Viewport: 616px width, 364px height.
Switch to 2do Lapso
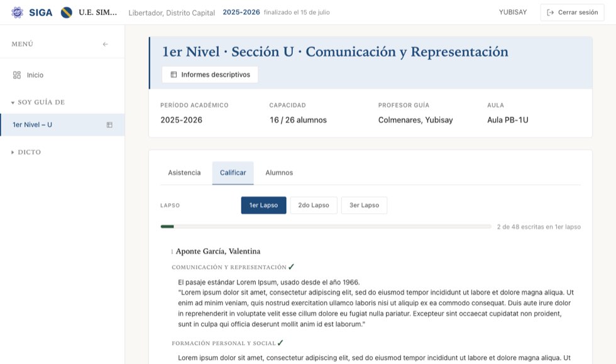(x=314, y=205)
